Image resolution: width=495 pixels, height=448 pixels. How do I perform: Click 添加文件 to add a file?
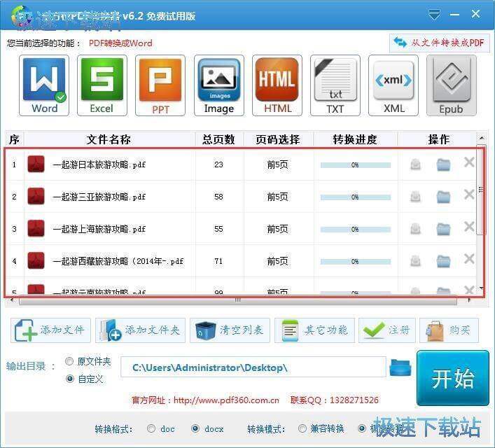click(x=50, y=330)
